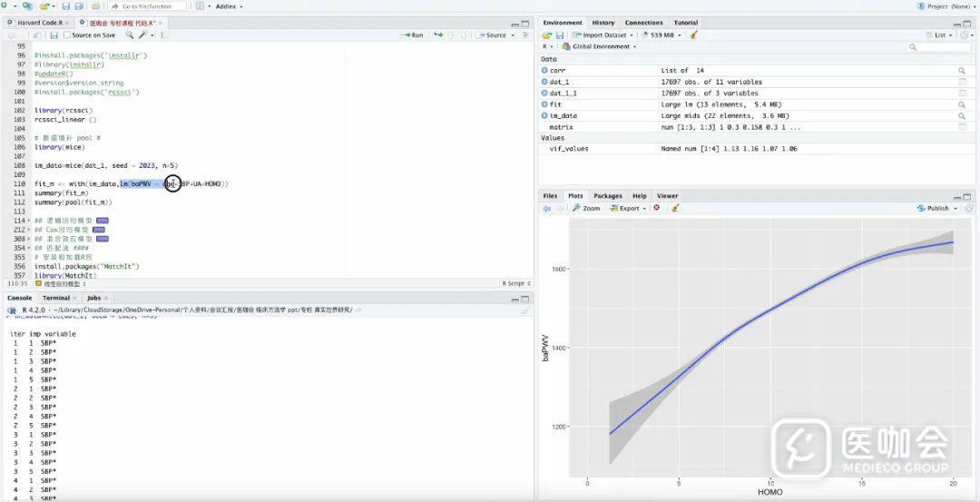Expand folded section at line 308
980x502 pixels.
pyautogui.click(x=31, y=239)
